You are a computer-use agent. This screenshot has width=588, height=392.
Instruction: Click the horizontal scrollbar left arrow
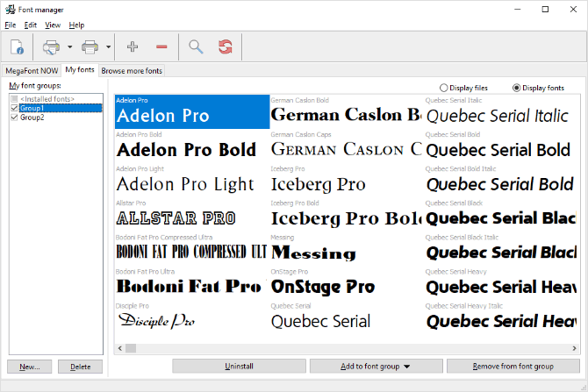120,348
